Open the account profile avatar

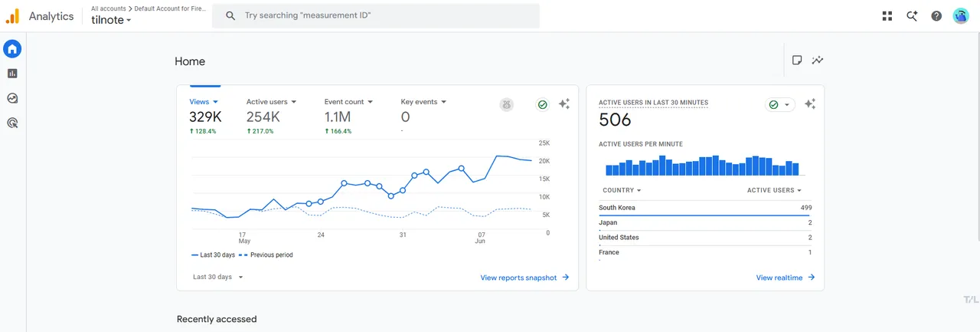961,15
